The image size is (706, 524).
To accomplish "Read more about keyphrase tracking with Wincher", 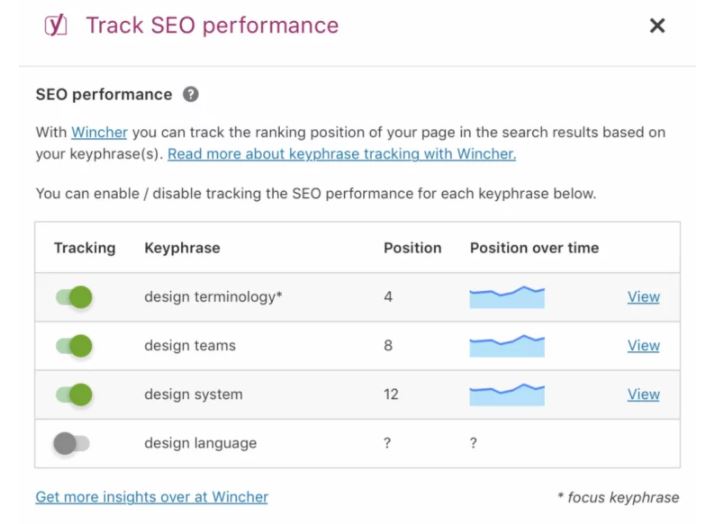I will tap(342, 154).
